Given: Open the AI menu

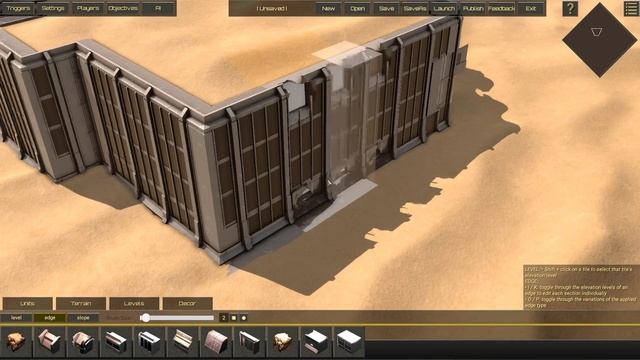Looking at the screenshot, I should pos(158,8).
